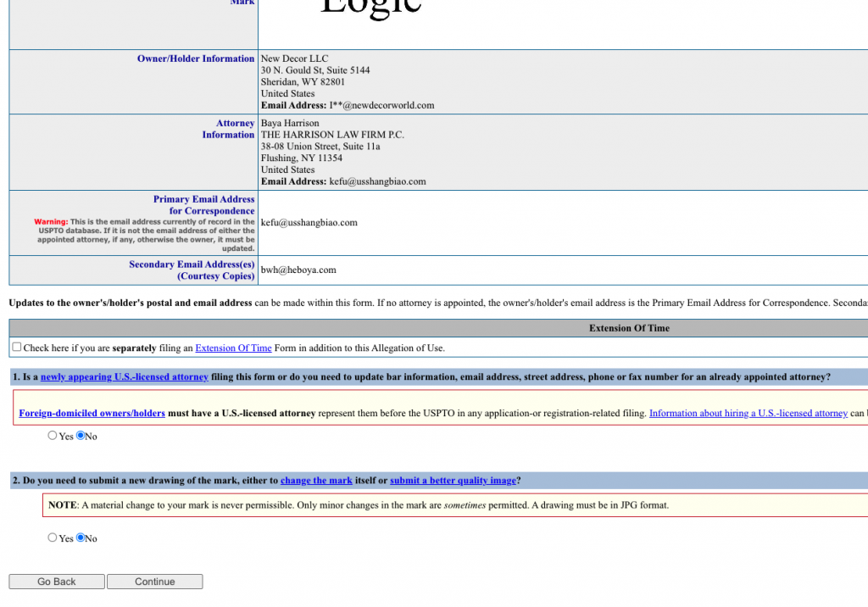The height and width of the screenshot is (607, 868).
Task: Click the Extension Of Time section header
Action: [x=630, y=328]
